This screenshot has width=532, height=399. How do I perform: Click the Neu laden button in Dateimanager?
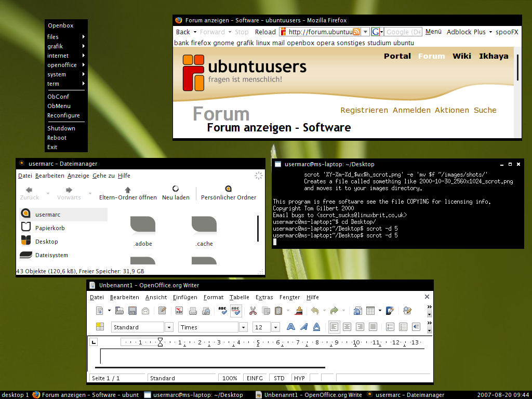(x=176, y=193)
